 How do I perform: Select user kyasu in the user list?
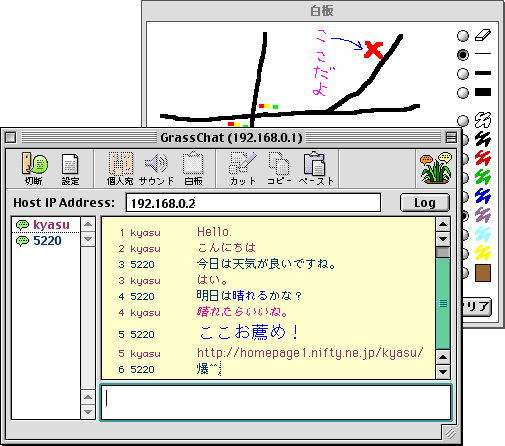(x=46, y=225)
